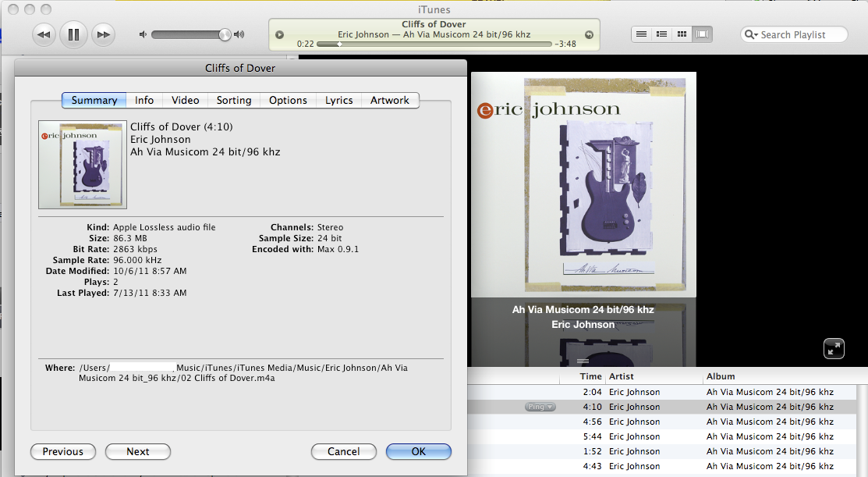The image size is (868, 477).
Task: Click the 'Apple Lossless audio file' value
Action: point(165,227)
